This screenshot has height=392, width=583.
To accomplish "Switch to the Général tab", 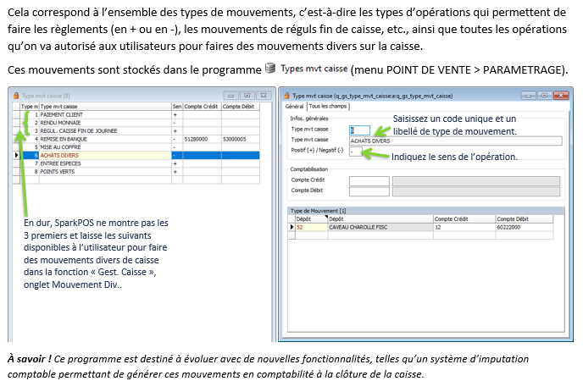I will pos(294,107).
